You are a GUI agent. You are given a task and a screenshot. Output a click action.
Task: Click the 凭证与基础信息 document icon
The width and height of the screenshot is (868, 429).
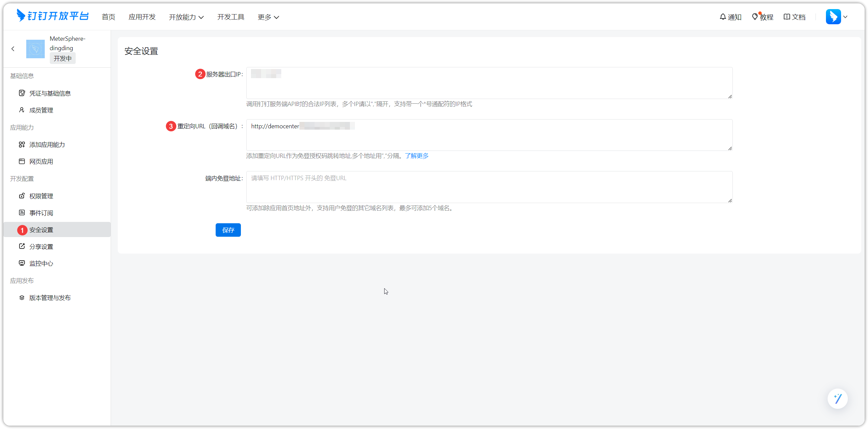(22, 93)
